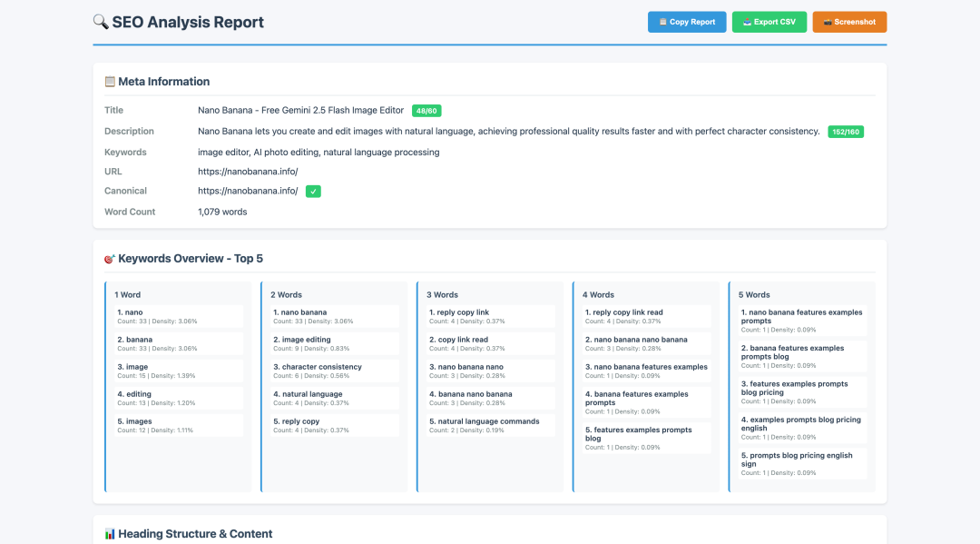Select keyword '1. nano banana' in 2 Words column
Screen dimensions: 980x544
[x=334, y=316]
